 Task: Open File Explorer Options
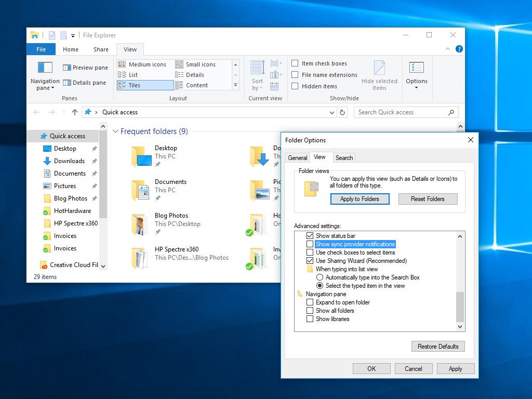416,74
